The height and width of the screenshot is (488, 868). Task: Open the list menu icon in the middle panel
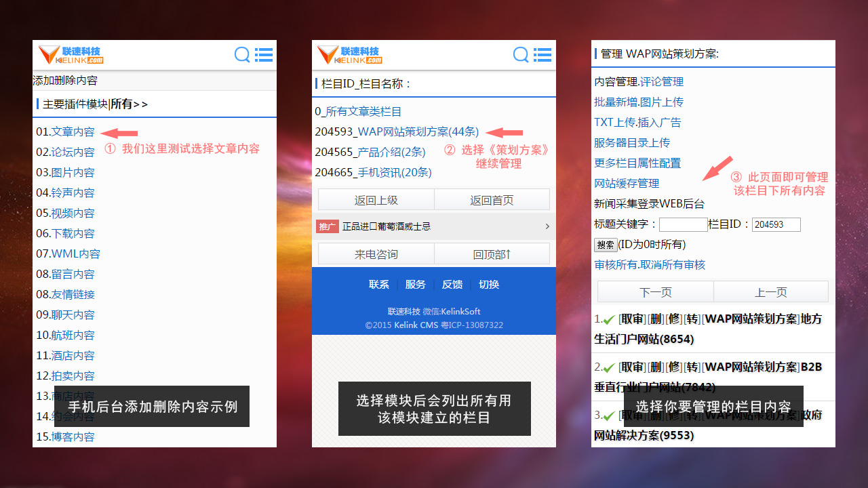tap(542, 55)
